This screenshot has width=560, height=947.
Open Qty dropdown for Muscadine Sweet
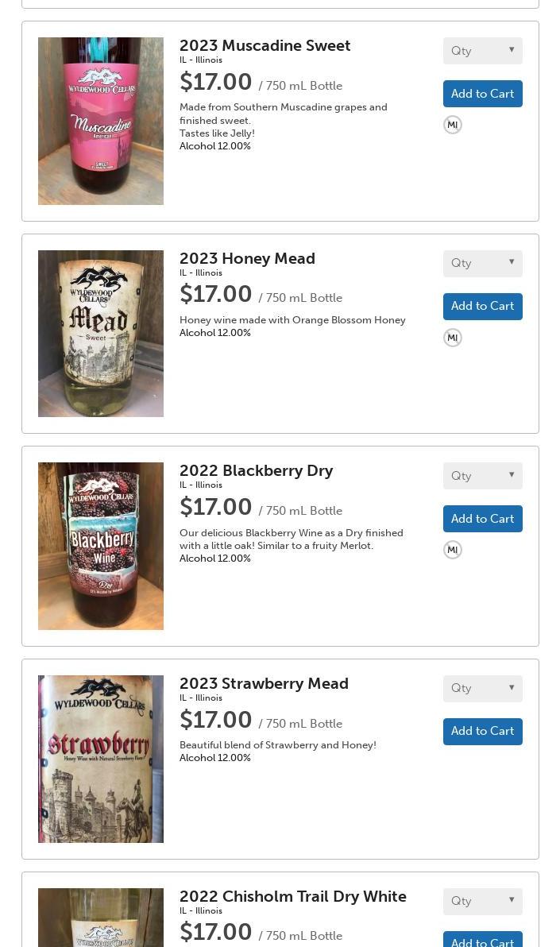coord(482,51)
